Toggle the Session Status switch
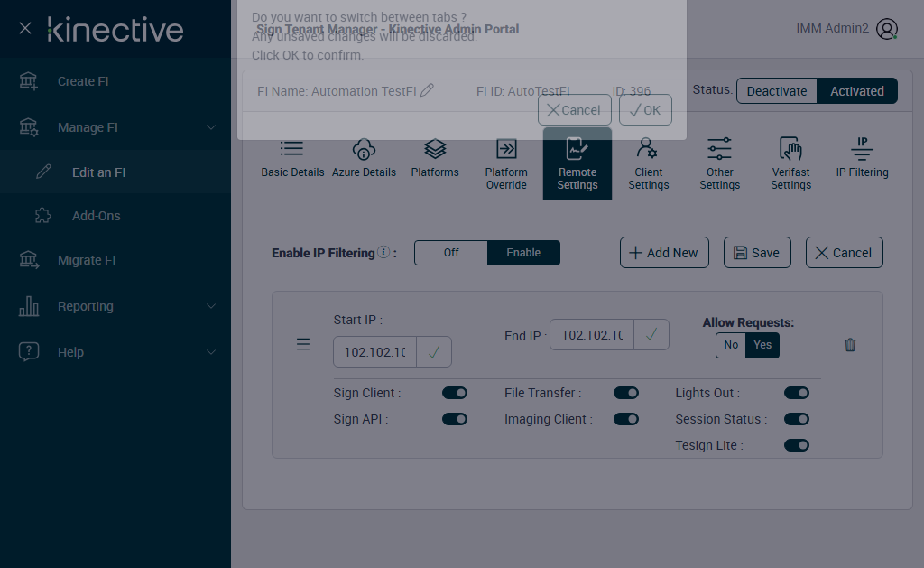The height and width of the screenshot is (568, 924). point(797,419)
